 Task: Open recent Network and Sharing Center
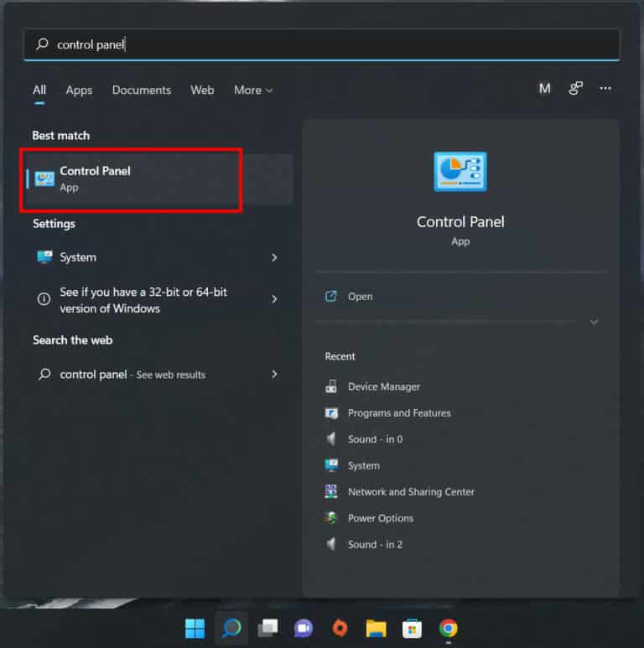coord(411,492)
